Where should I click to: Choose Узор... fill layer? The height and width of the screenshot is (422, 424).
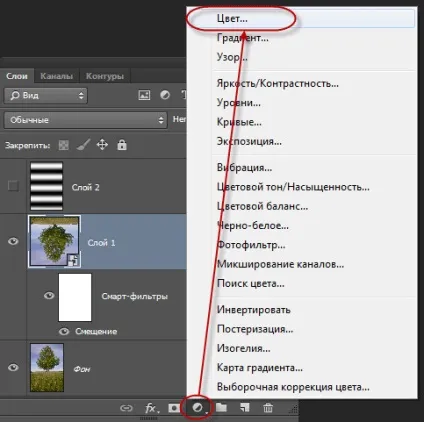pyautogui.click(x=302, y=57)
